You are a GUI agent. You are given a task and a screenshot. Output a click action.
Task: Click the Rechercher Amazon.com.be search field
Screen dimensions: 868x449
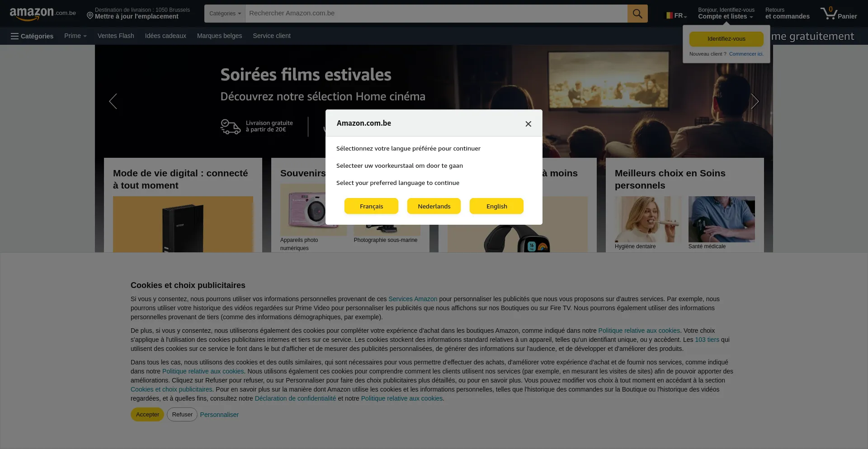tap(436, 14)
